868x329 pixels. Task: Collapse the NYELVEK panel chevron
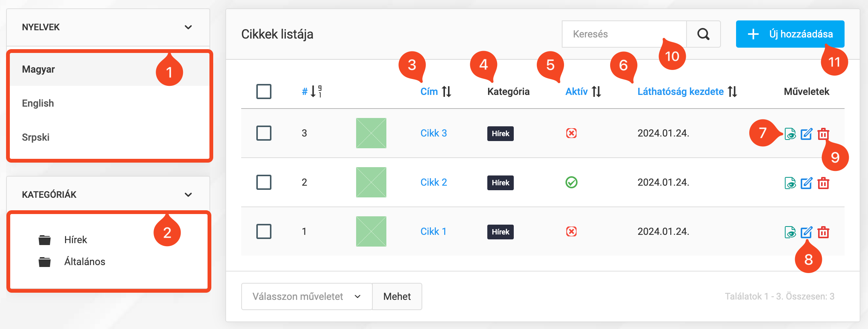click(188, 27)
